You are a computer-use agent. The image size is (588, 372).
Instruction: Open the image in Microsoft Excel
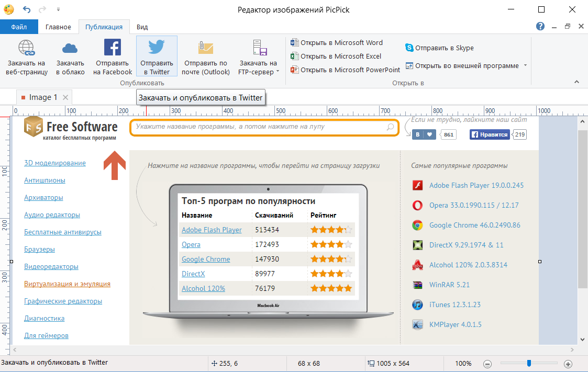pos(336,56)
